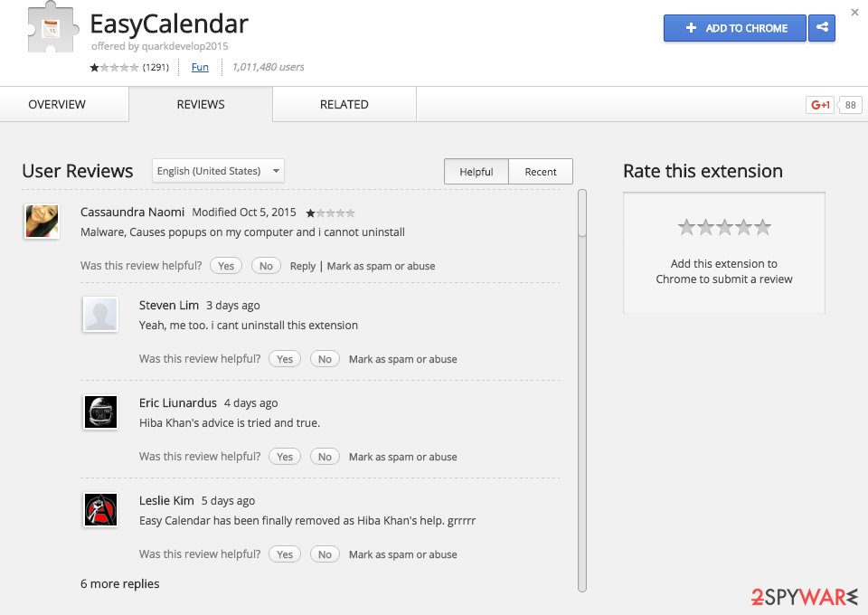868x615 pixels.
Task: Add EasyCalendar to Chrome
Action: pos(734,28)
